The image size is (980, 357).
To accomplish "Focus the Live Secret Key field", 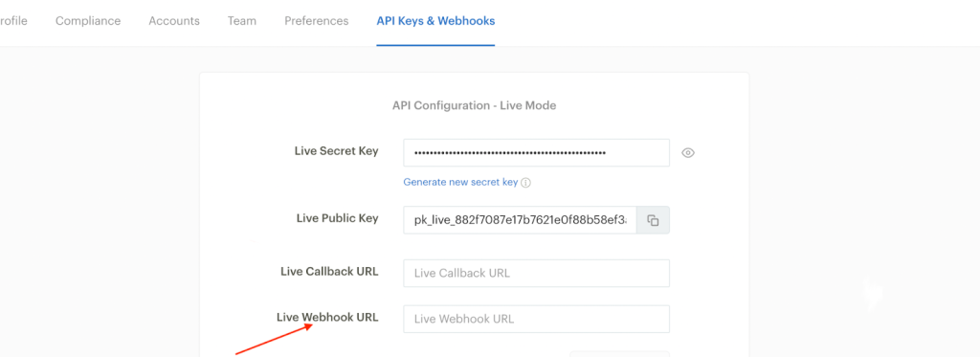I will [536, 152].
